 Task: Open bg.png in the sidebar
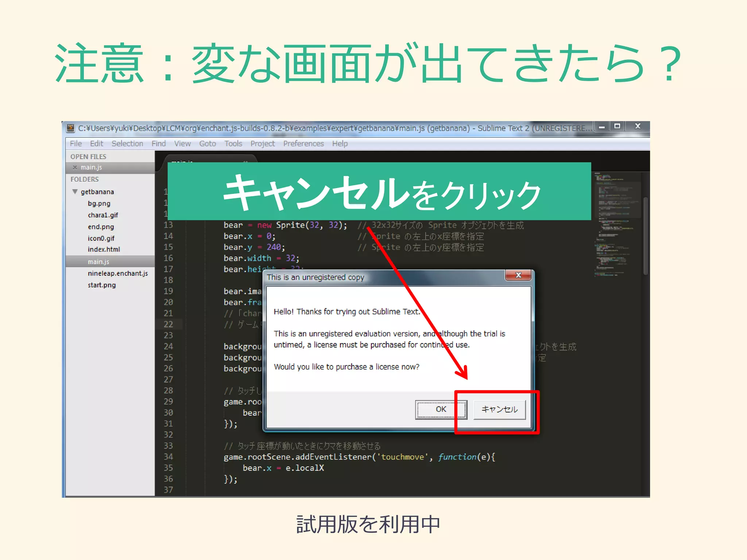99,203
